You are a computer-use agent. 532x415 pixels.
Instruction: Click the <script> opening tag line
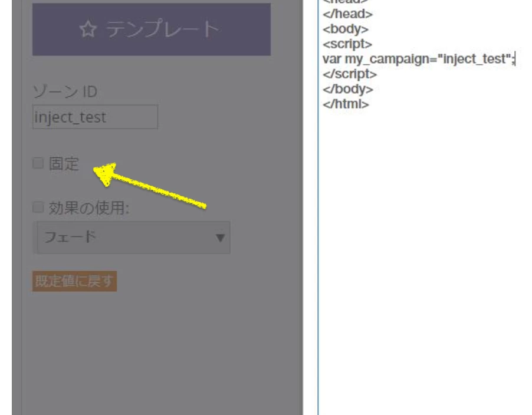tap(347, 44)
